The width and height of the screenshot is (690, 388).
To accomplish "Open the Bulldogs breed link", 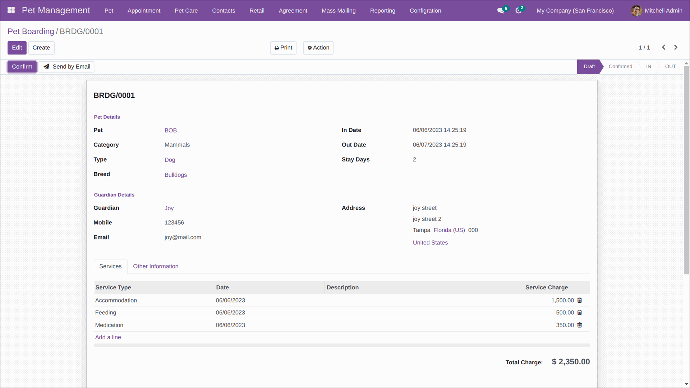I will pyautogui.click(x=176, y=175).
